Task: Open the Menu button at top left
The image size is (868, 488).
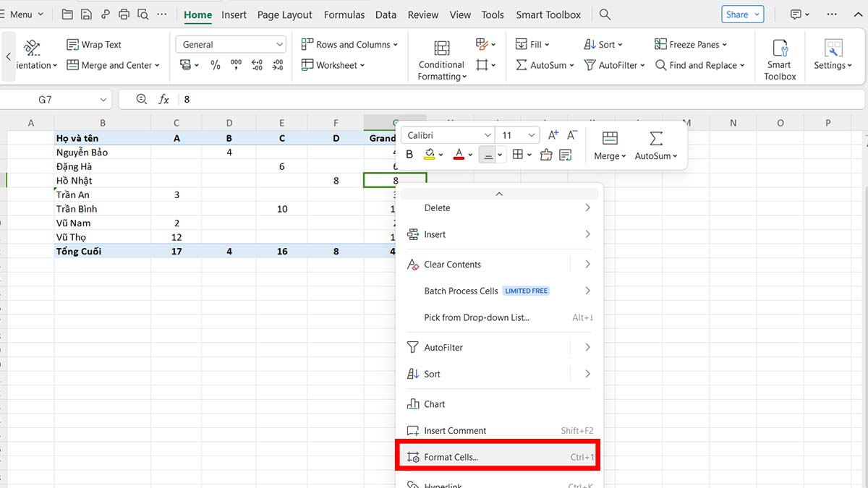Action: point(22,14)
